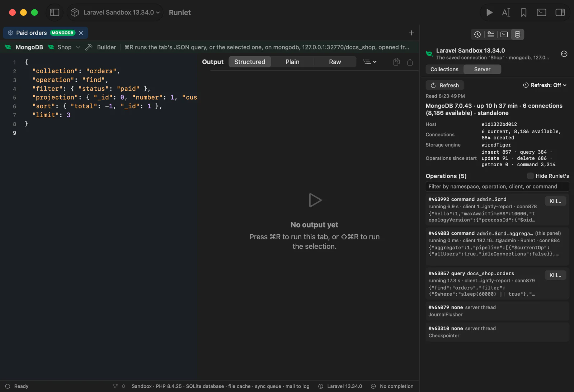Screen dimensions: 574x392
Task: Open the bookmarks icon in toolbar
Action: click(523, 13)
